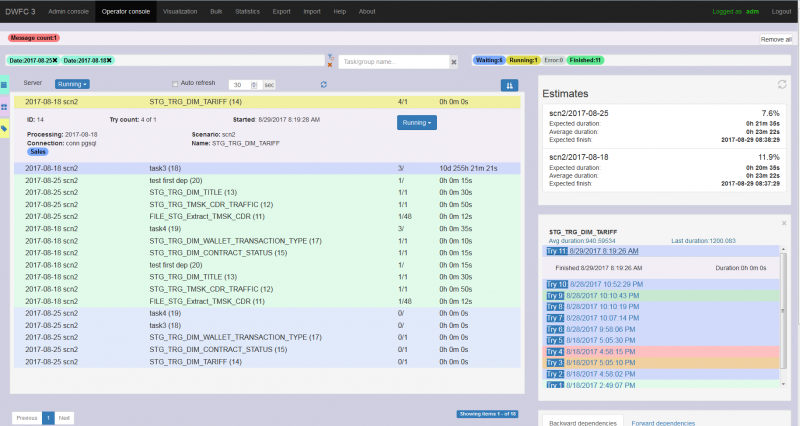Filter by Waiting:6 status badge
The height and width of the screenshot is (426, 800).
tap(489, 60)
